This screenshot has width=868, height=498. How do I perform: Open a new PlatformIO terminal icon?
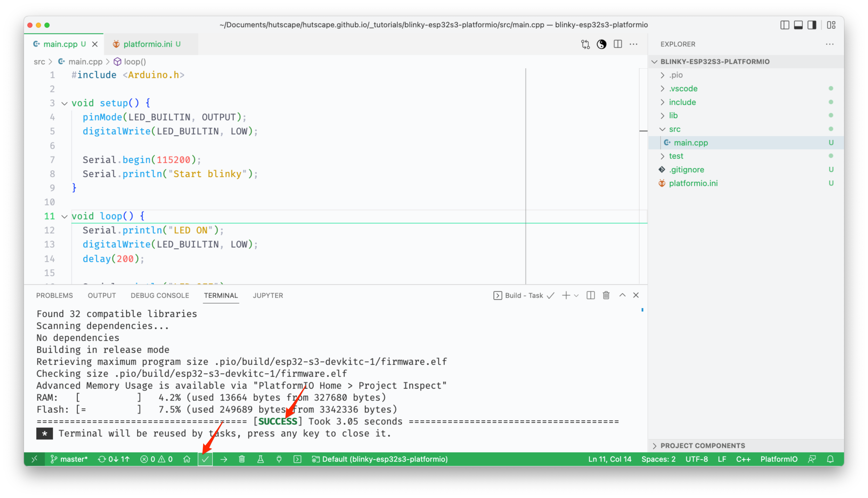297,459
